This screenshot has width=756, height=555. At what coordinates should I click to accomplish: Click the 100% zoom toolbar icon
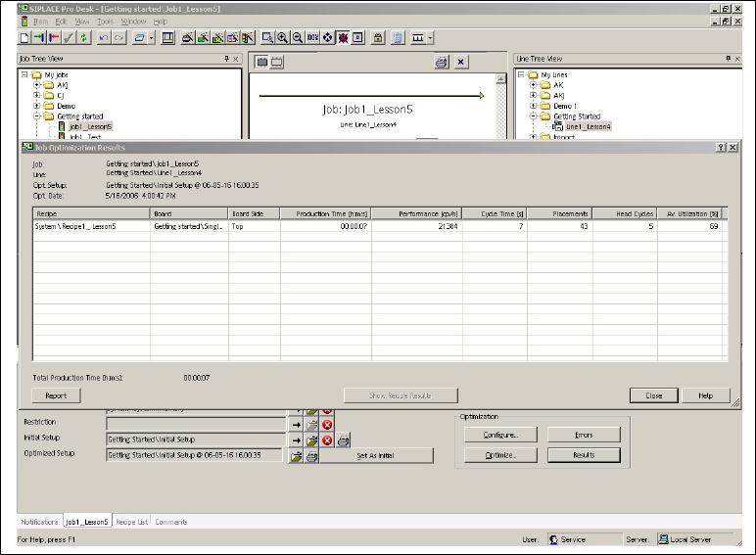pos(312,37)
